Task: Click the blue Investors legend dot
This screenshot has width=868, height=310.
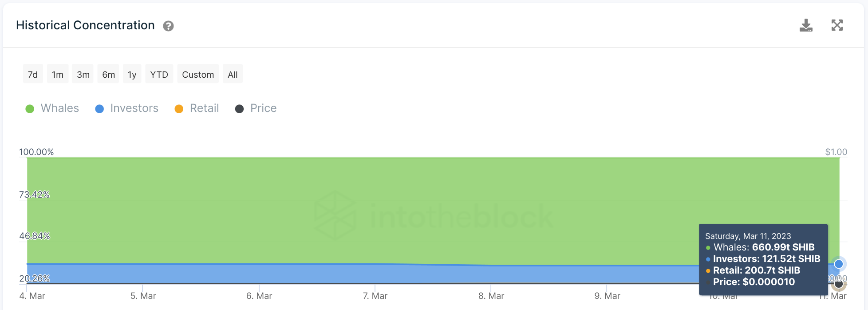Action: [99, 109]
